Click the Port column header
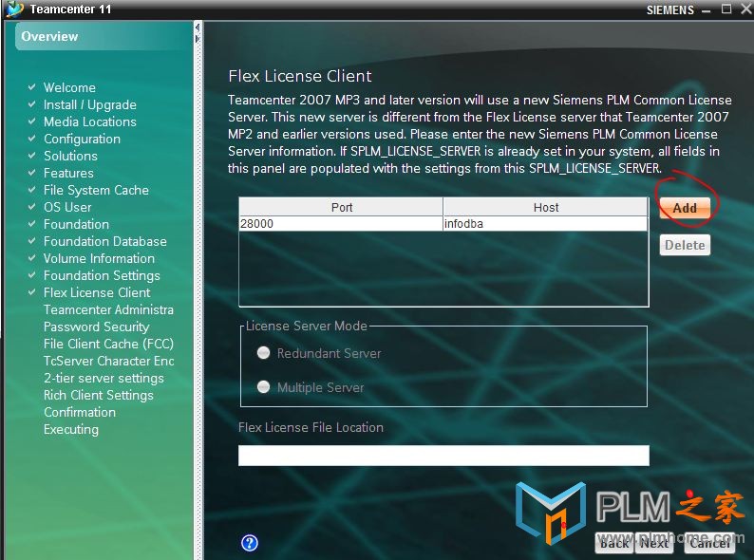754x560 pixels. coord(341,207)
